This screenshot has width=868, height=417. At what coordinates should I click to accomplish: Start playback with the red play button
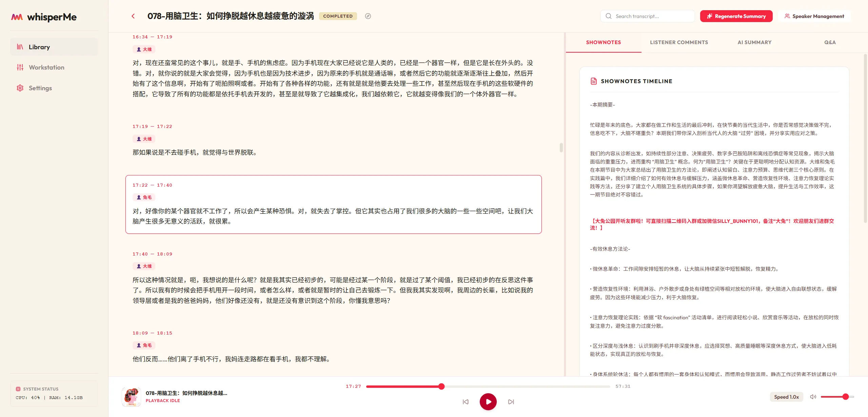488,402
